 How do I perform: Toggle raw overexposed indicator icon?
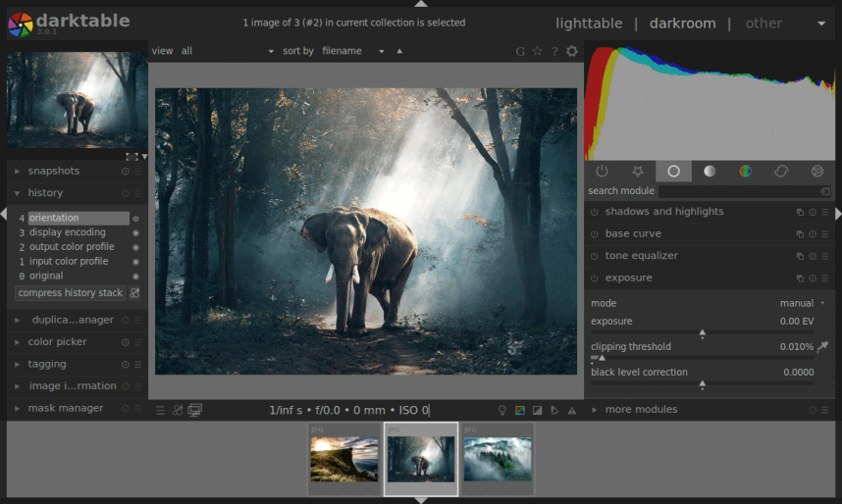[520, 411]
